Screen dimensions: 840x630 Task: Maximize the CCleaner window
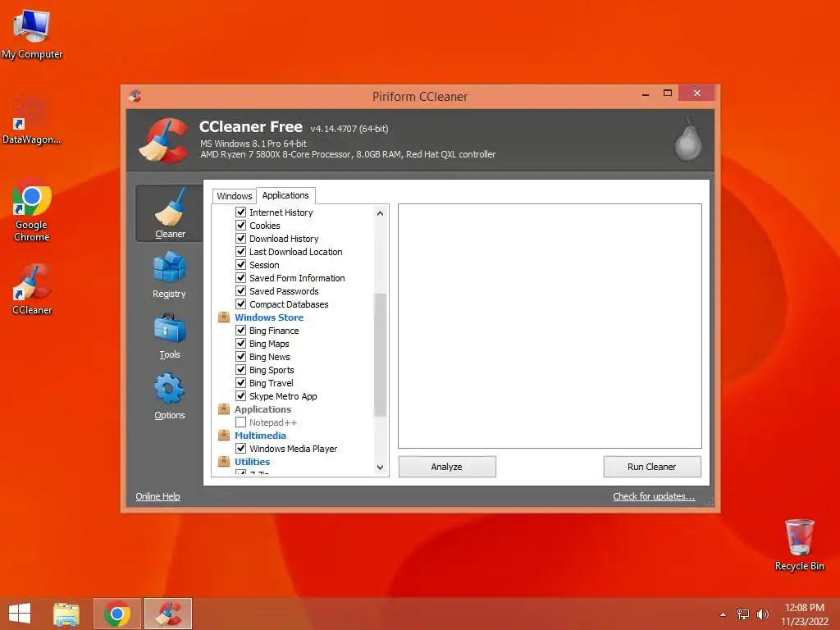(668, 94)
